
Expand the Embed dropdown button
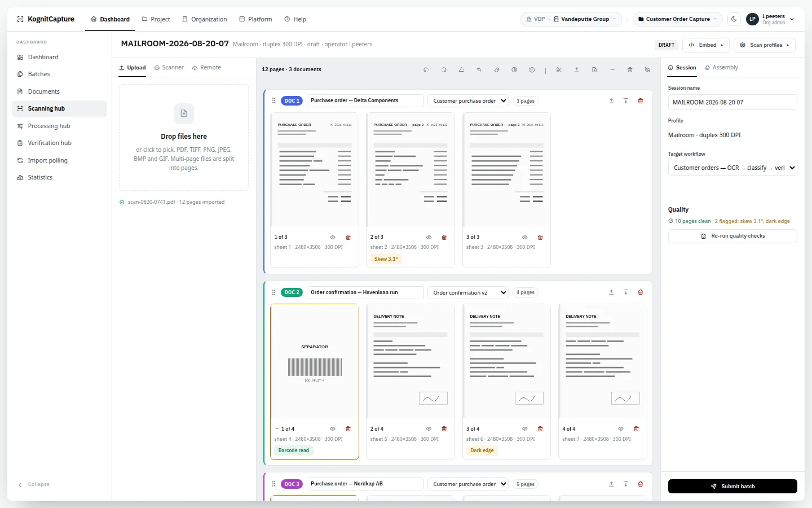click(x=705, y=45)
